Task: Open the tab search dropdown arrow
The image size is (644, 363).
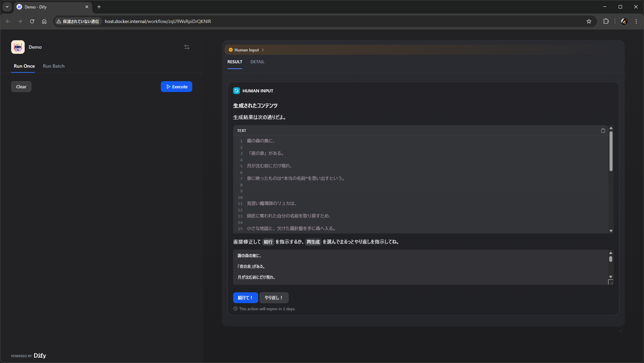Action: point(7,7)
